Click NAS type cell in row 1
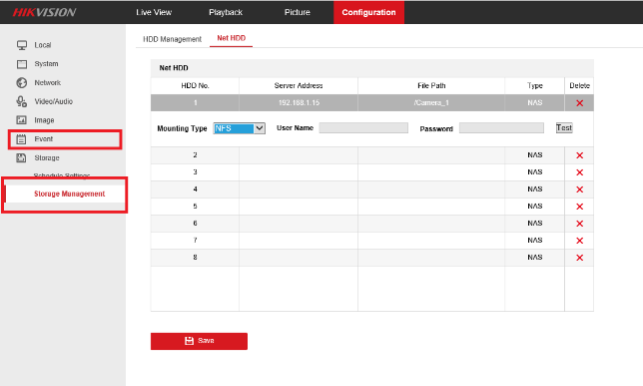The height and width of the screenshot is (386, 643). pos(535,103)
